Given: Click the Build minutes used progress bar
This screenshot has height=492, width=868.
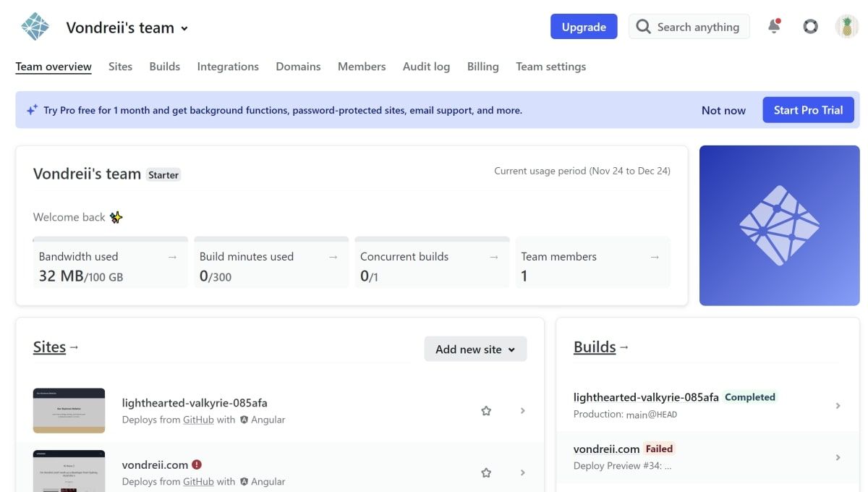Looking at the screenshot, I should (x=271, y=239).
